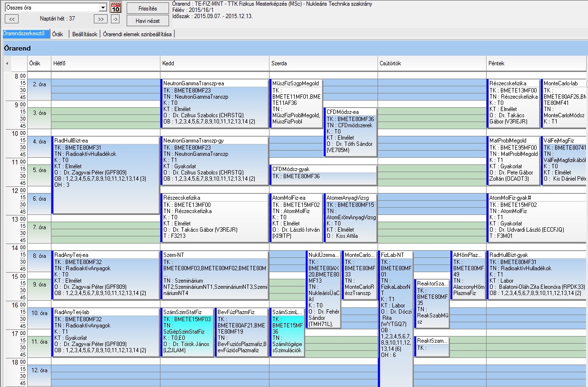Click the 2. óra period label

pos(39,84)
